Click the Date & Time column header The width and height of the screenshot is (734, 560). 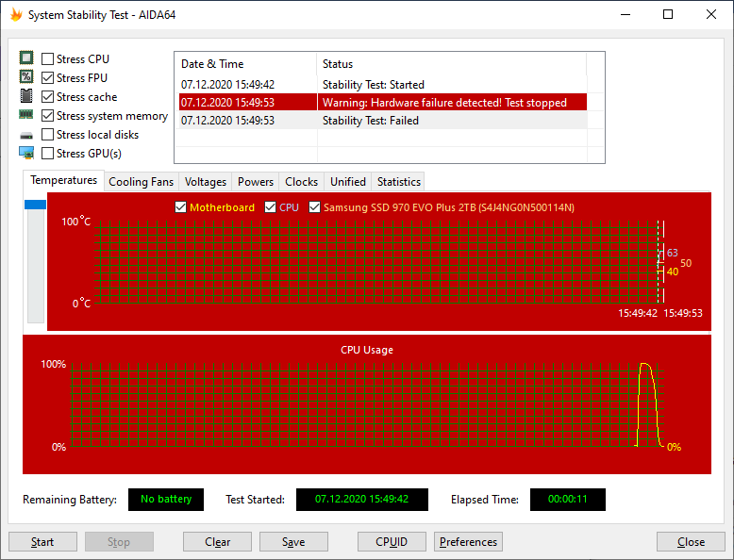245,64
